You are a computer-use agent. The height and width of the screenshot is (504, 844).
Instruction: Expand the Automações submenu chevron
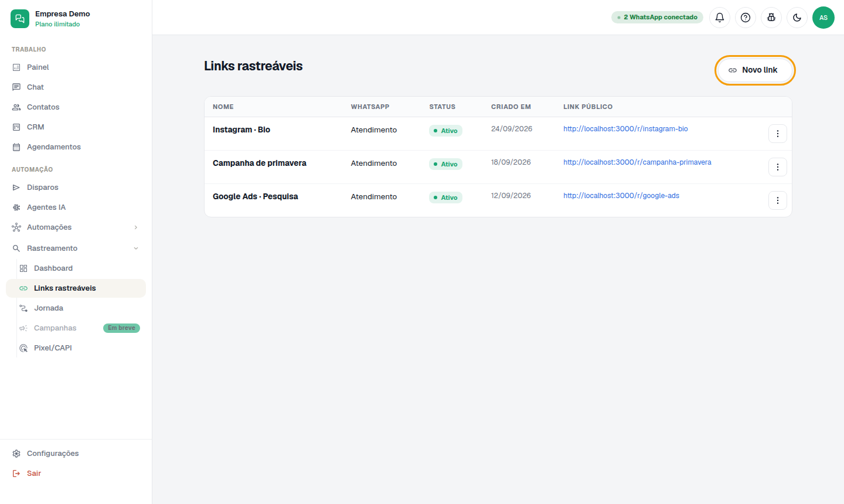pyautogui.click(x=136, y=227)
